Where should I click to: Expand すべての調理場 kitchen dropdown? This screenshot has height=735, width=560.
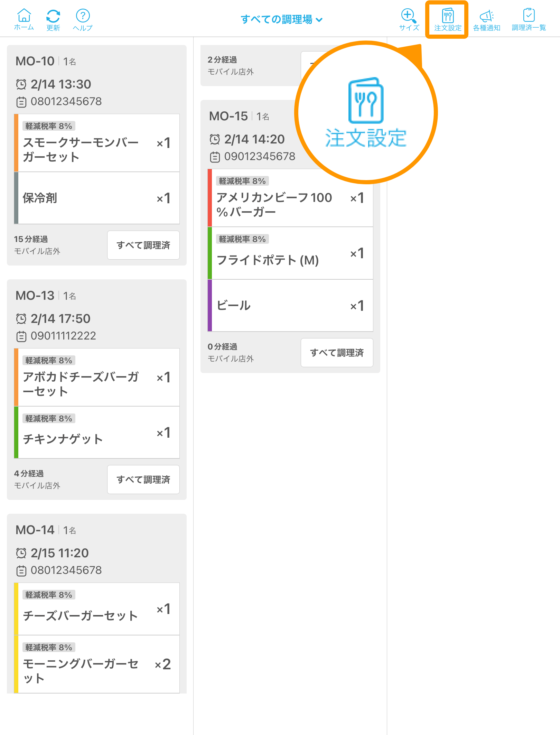click(282, 19)
